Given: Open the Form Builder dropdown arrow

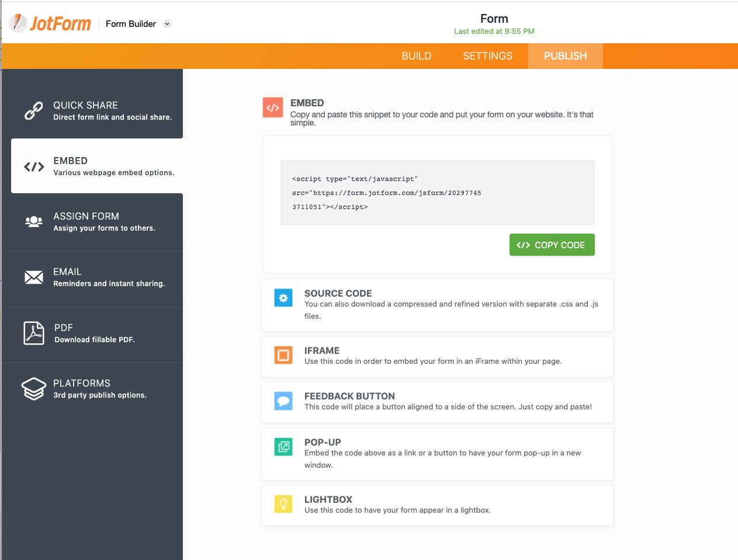Looking at the screenshot, I should pyautogui.click(x=167, y=24).
